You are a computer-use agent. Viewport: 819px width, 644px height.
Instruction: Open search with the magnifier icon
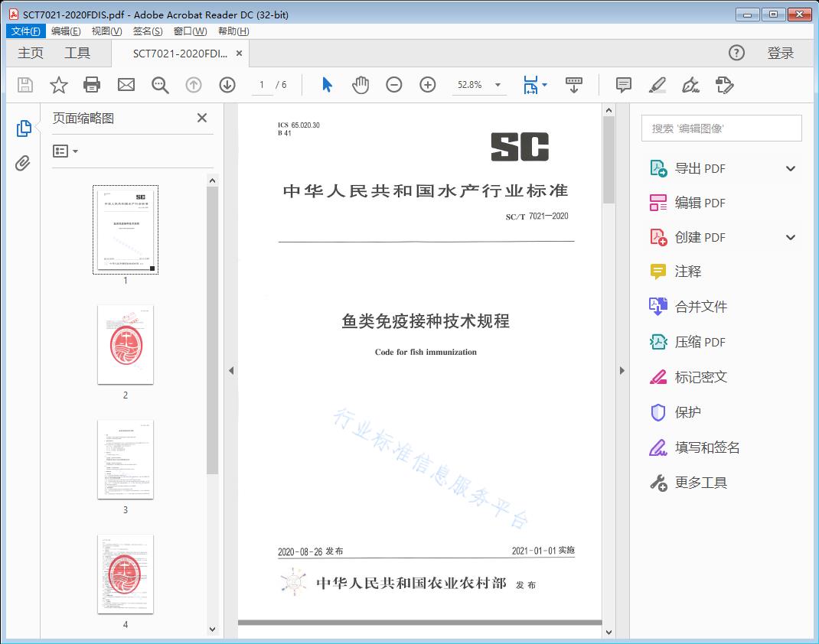pos(159,85)
